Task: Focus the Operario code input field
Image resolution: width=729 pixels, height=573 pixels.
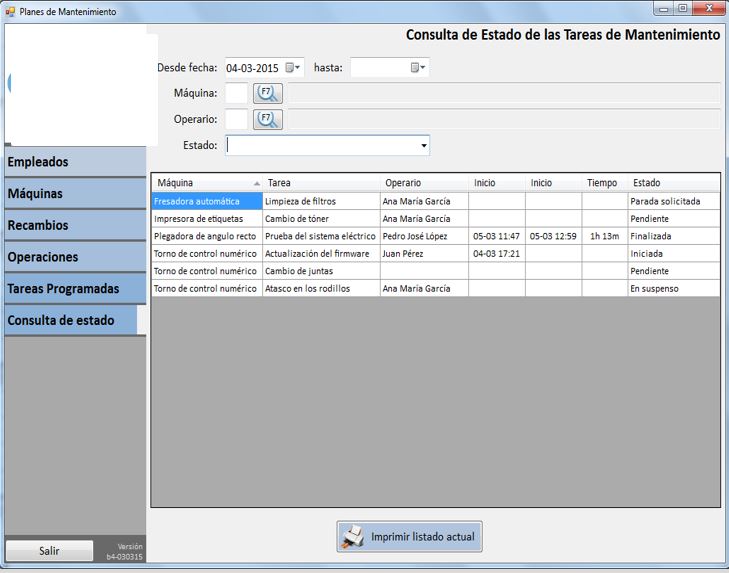Action: coord(236,120)
